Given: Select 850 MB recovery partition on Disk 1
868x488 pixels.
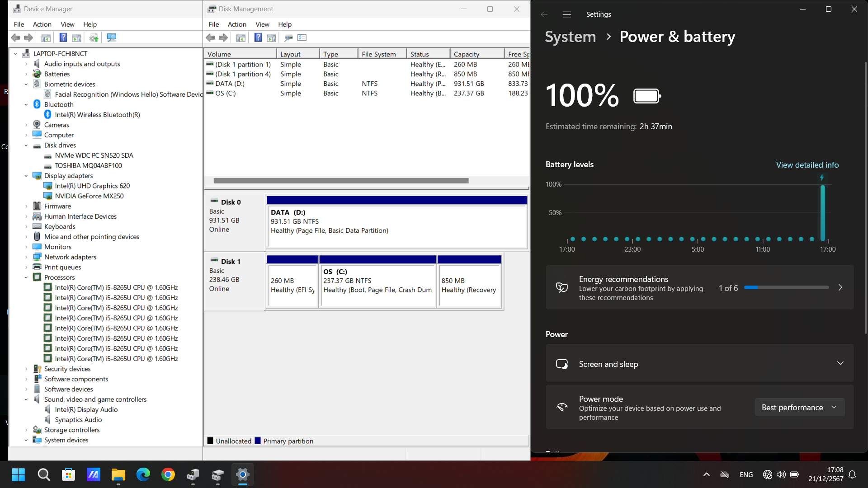Looking at the screenshot, I should (469, 282).
